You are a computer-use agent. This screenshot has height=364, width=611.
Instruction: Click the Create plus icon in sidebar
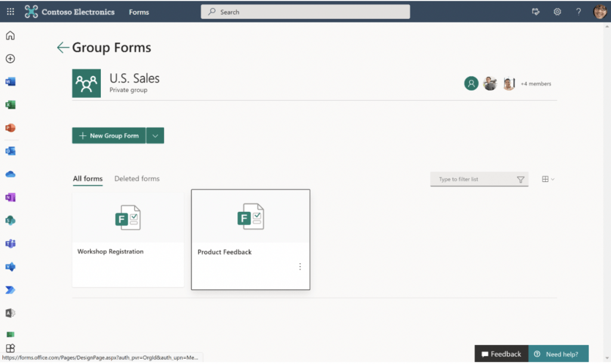tap(11, 58)
